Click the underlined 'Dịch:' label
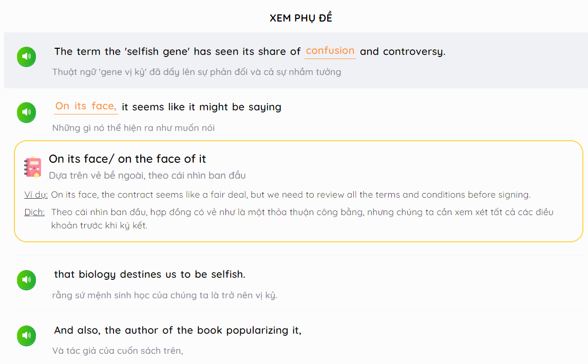The height and width of the screenshot is (364, 588). 34,212
